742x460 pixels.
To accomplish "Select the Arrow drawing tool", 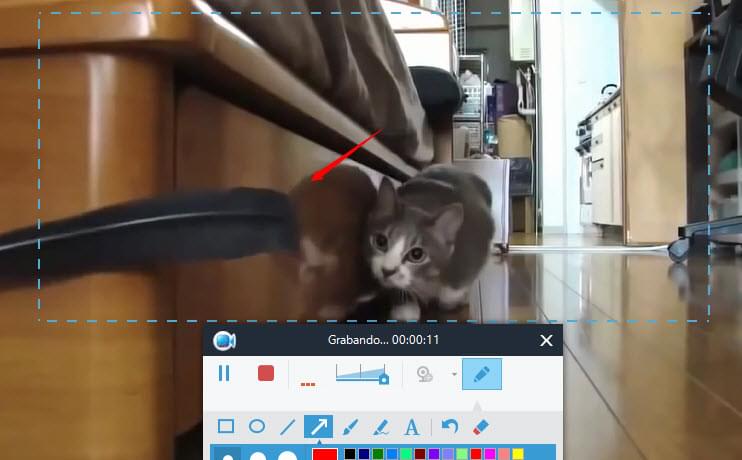I will tap(318, 427).
